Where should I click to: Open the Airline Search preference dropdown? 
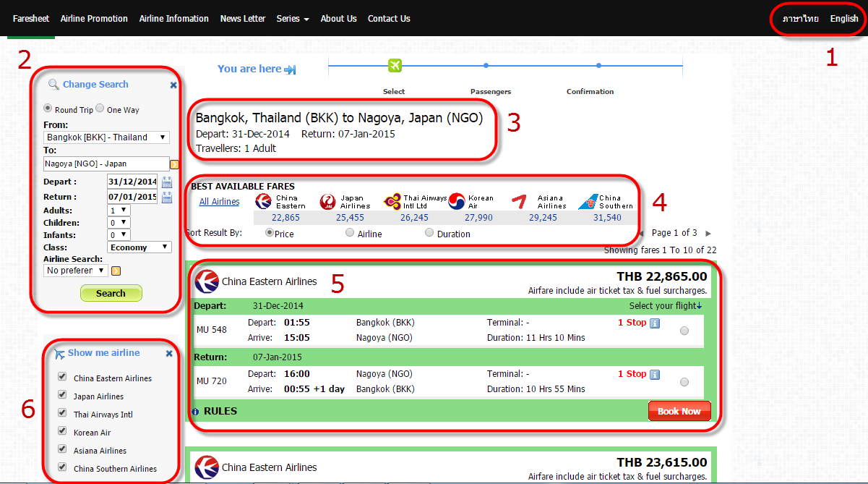pos(75,271)
